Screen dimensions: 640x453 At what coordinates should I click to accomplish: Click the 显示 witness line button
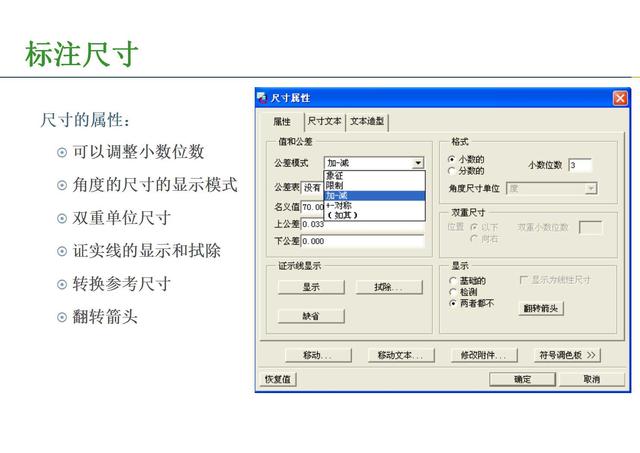click(311, 287)
